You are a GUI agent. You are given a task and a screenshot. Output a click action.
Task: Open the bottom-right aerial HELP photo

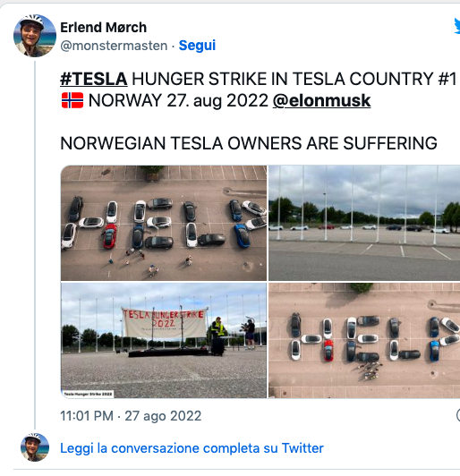point(364,340)
